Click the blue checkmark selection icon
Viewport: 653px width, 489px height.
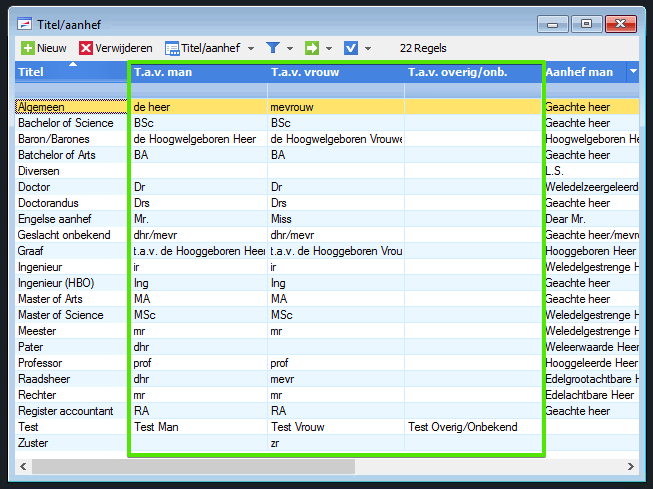351,48
